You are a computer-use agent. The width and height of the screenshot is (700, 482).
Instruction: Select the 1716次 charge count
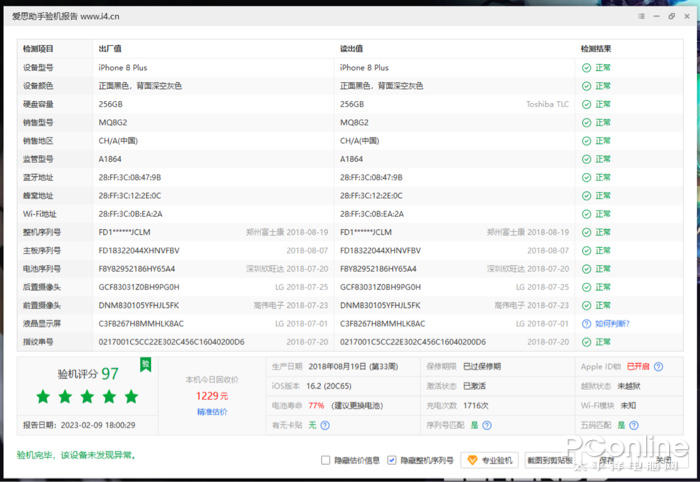coord(475,406)
